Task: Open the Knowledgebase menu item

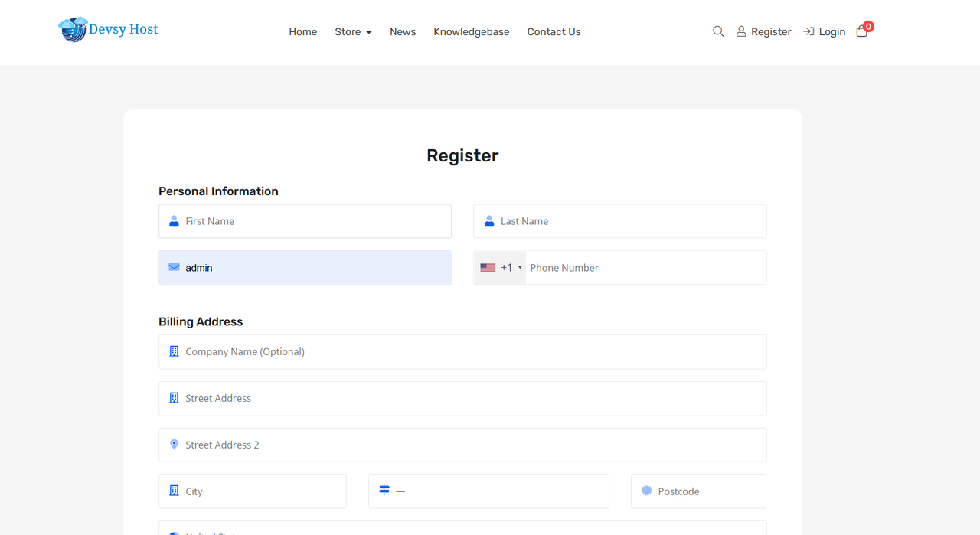Action: point(472,31)
